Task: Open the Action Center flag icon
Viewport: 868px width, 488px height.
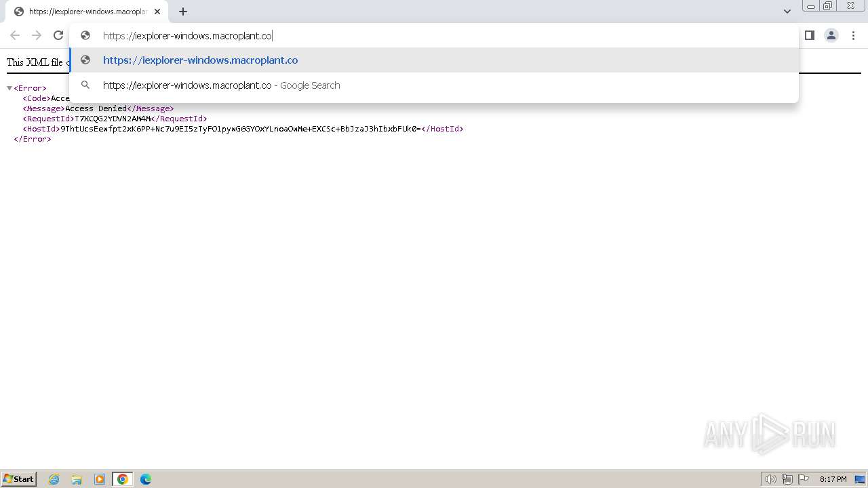Action: click(804, 479)
